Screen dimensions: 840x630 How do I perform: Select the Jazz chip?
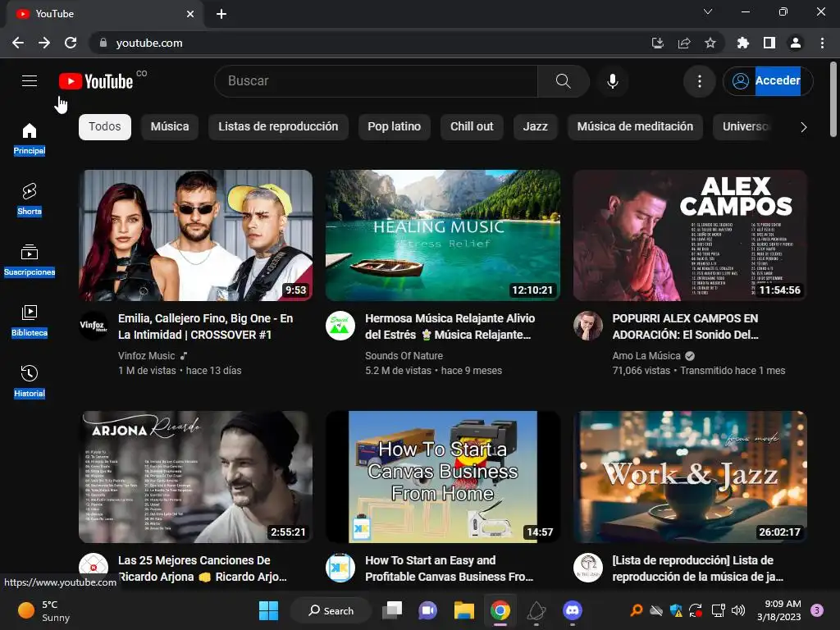pos(535,127)
